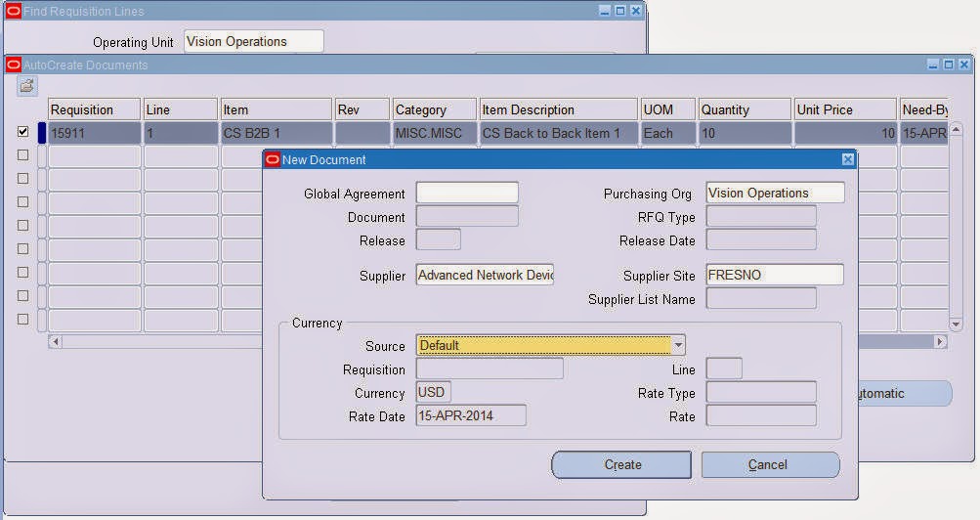
Task: Click the Release Date field
Action: 761,239
